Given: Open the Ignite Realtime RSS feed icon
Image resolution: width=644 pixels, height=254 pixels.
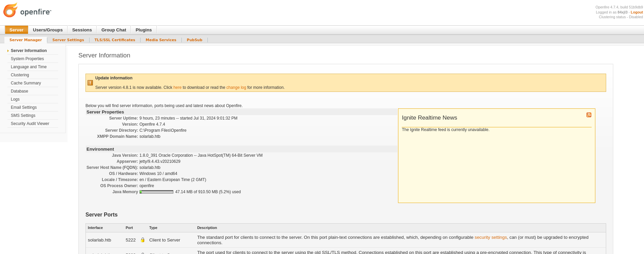Looking at the screenshot, I should (x=589, y=115).
